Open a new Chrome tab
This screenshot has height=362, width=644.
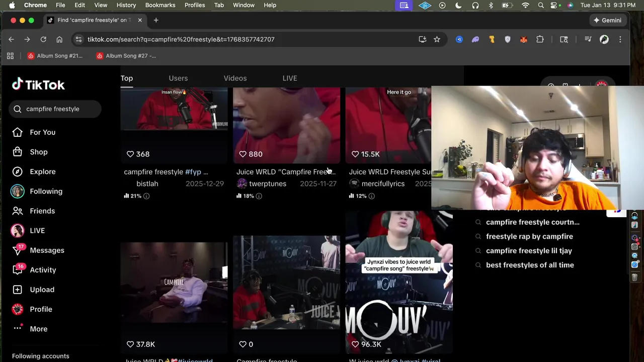pos(156,20)
